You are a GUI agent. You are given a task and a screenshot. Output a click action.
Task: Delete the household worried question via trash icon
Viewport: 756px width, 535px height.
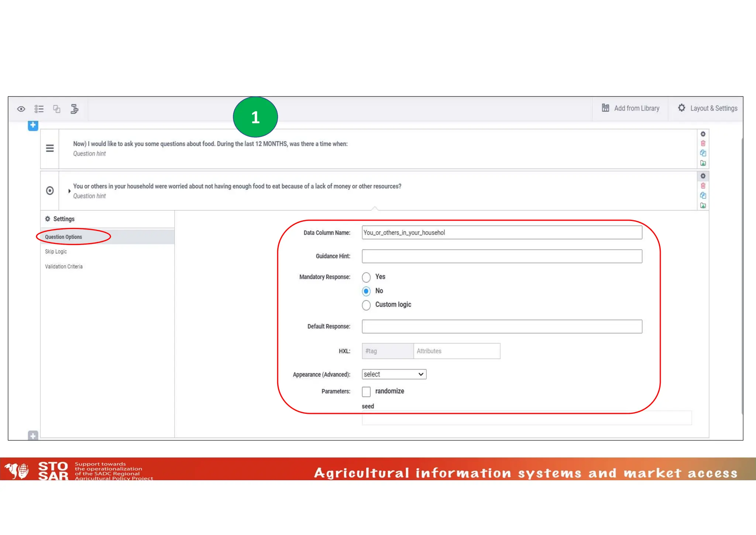point(703,186)
